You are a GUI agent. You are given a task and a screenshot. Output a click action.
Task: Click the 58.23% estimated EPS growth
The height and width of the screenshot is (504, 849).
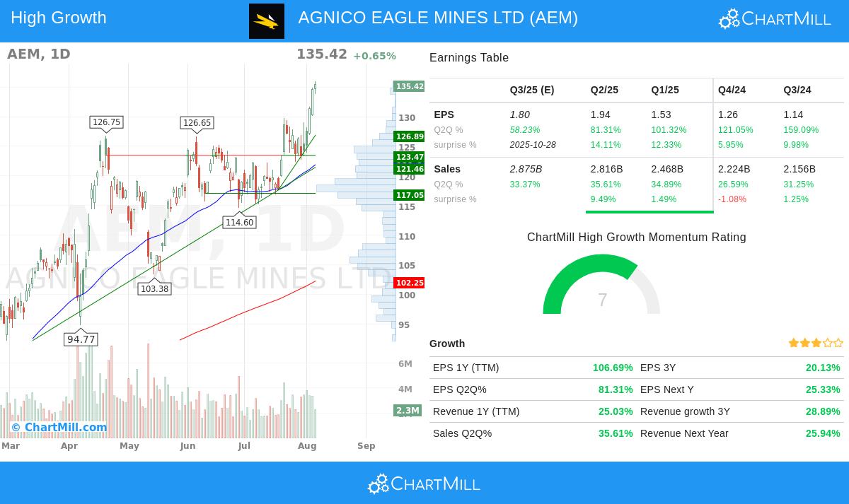point(525,130)
